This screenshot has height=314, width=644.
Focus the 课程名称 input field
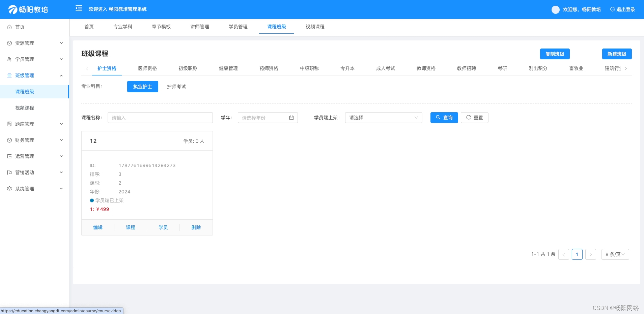click(x=160, y=118)
